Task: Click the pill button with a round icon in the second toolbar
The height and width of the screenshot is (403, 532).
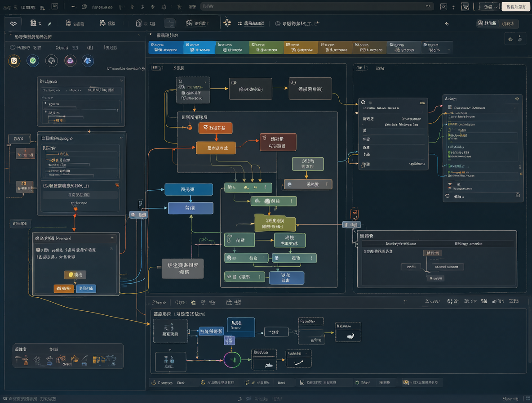Action: click(x=487, y=23)
